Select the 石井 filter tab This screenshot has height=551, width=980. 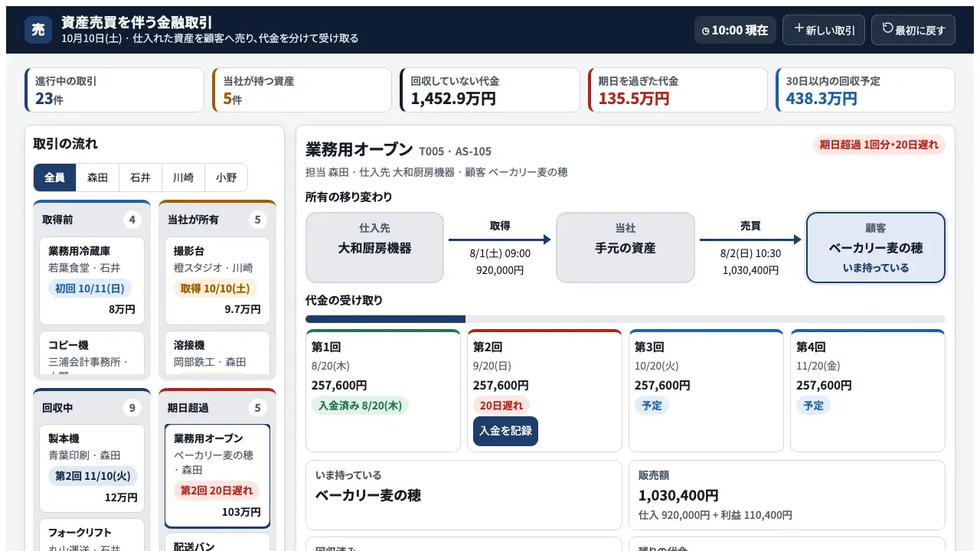coord(141,178)
